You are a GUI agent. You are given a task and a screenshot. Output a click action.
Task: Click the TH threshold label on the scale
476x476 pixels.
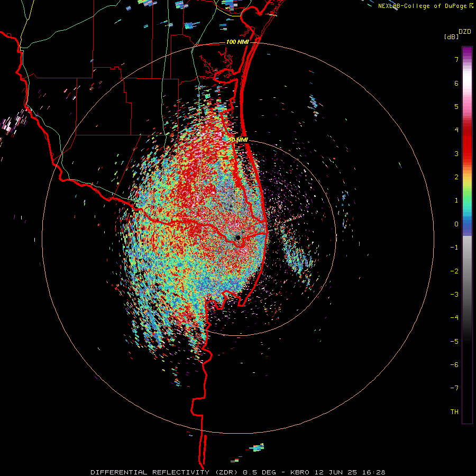(454, 412)
